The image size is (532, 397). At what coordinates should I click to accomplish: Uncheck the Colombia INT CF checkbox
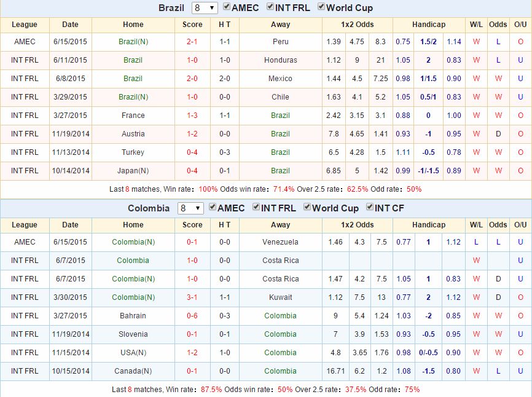coord(370,207)
